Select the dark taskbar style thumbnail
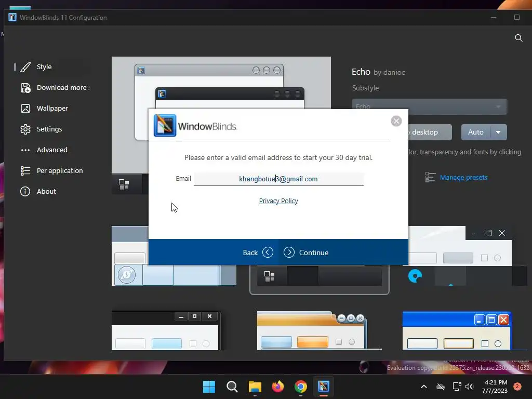Image resolution: width=532 pixels, height=399 pixels. [x=320, y=280]
